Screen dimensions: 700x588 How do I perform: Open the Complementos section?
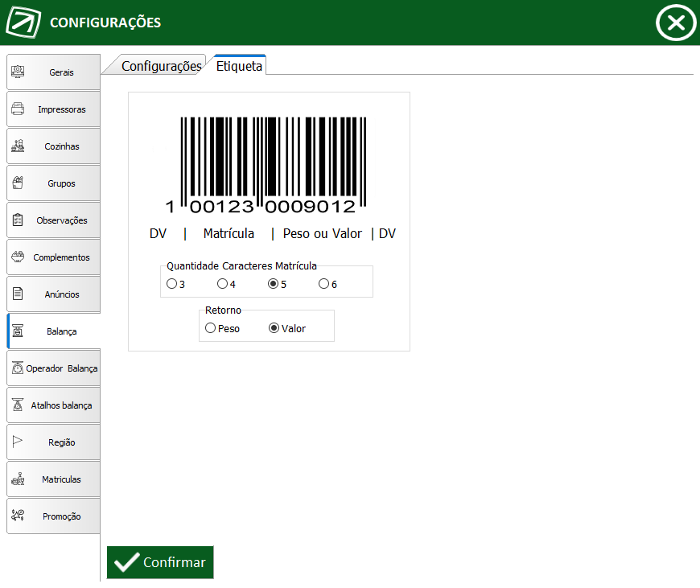(54, 257)
